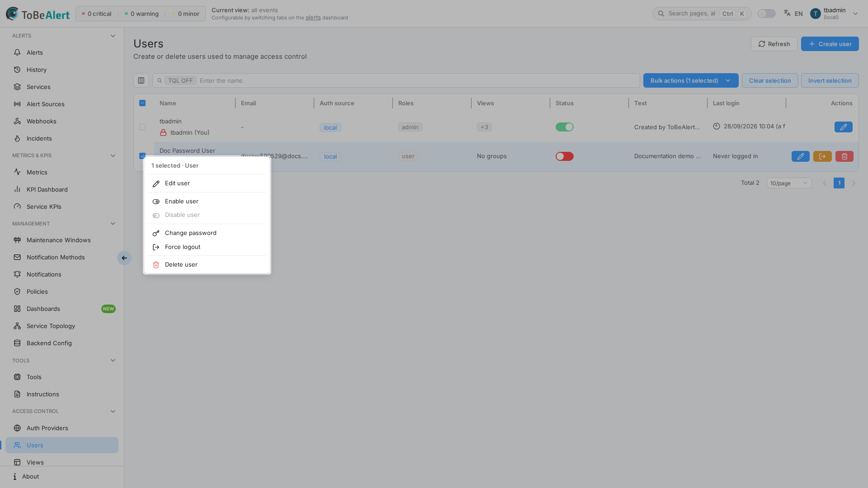This screenshot has height=488, width=868.
Task: Choose Force logout menu entry
Action: click(x=207, y=247)
